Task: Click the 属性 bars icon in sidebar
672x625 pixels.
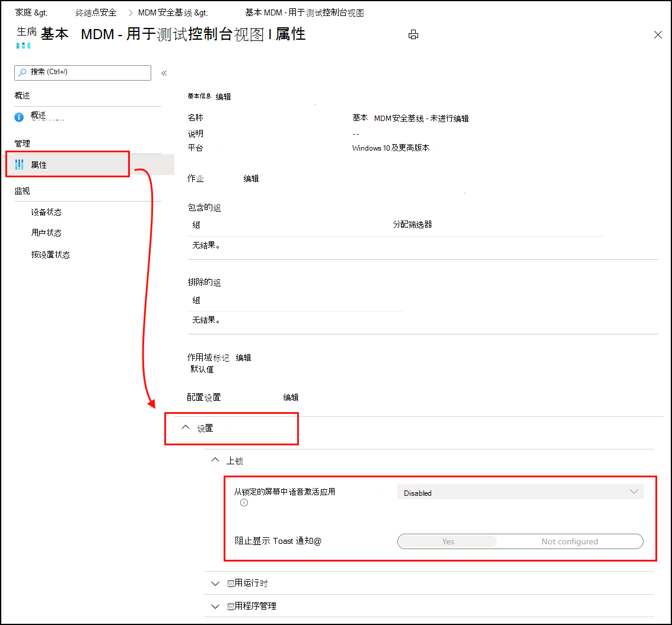Action: pos(20,164)
